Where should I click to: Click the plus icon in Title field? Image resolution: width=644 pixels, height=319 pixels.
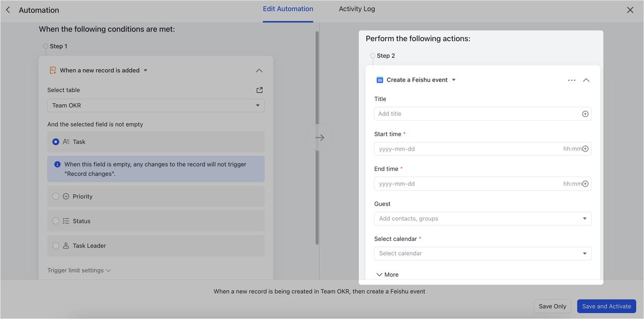(x=585, y=114)
